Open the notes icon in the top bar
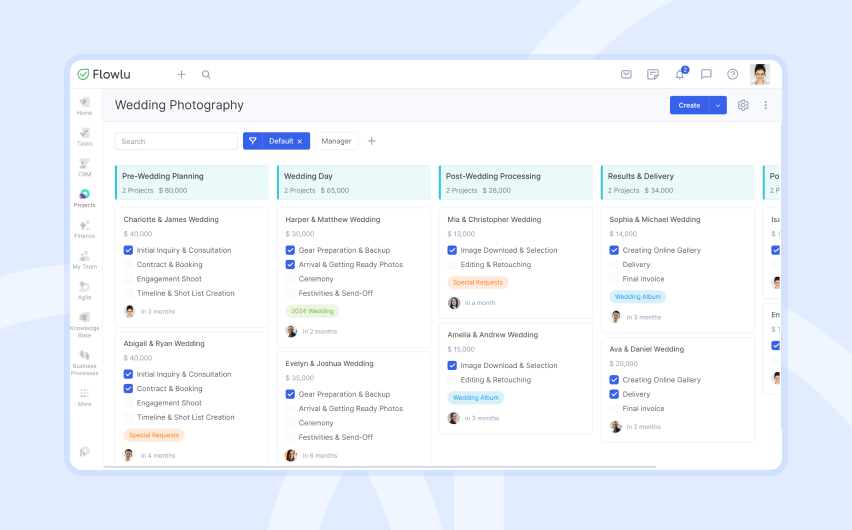The height and width of the screenshot is (530, 852). coord(653,74)
